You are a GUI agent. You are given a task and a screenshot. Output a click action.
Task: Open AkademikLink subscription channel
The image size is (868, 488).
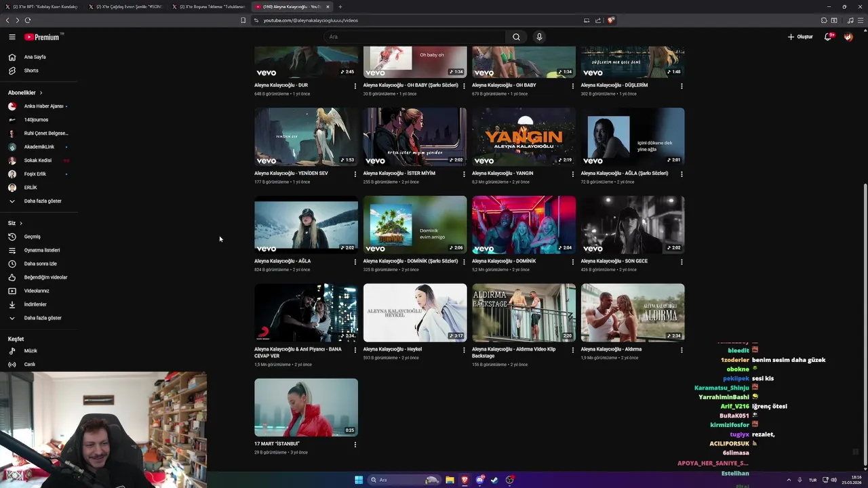(39, 147)
